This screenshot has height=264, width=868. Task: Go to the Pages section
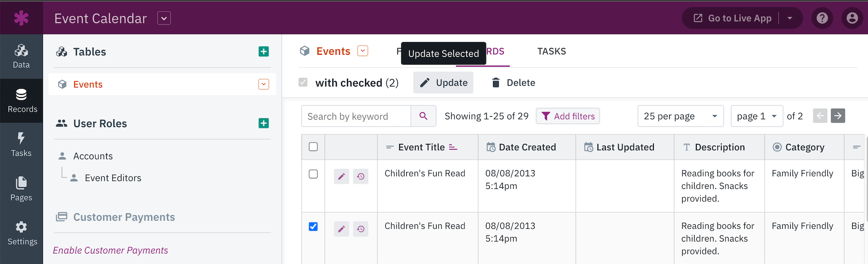click(x=21, y=189)
